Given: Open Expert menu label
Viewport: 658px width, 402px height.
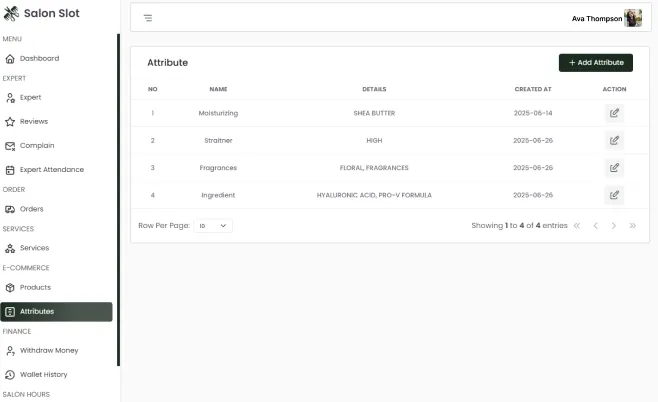Looking at the screenshot, I should click(31, 97).
